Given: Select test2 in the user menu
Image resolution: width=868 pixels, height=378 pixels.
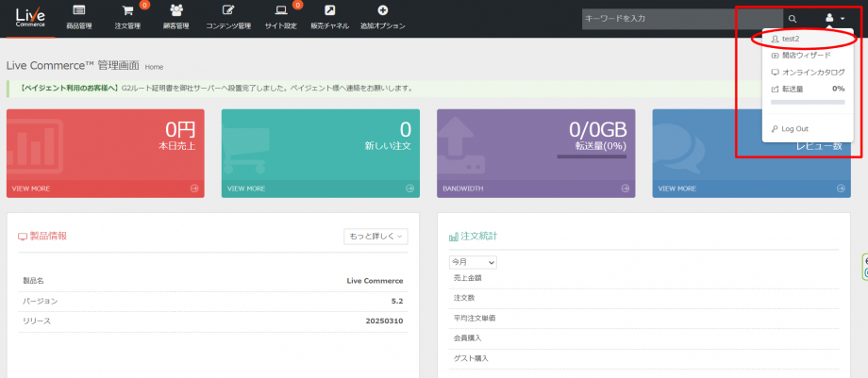Looking at the screenshot, I should tap(791, 39).
